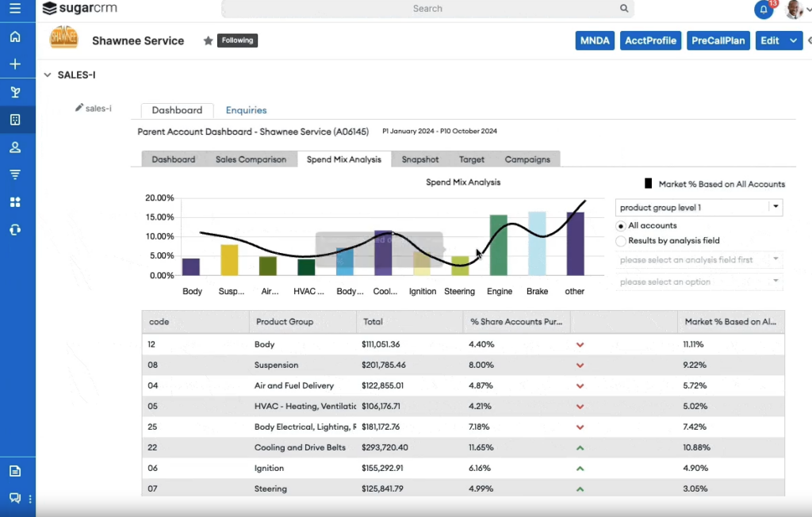Image resolution: width=812 pixels, height=517 pixels.
Task: Open the Contacts person icon in sidebar
Action: (x=15, y=147)
